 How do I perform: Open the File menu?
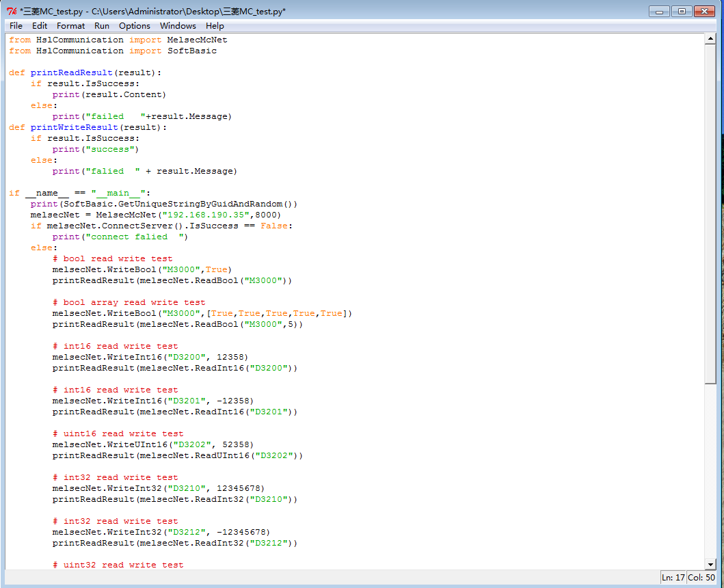(x=16, y=25)
